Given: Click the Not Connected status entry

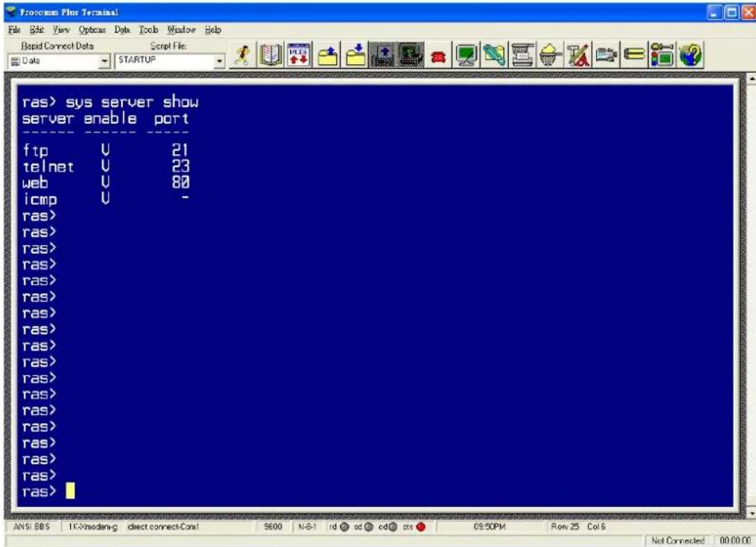Looking at the screenshot, I should tap(678, 541).
